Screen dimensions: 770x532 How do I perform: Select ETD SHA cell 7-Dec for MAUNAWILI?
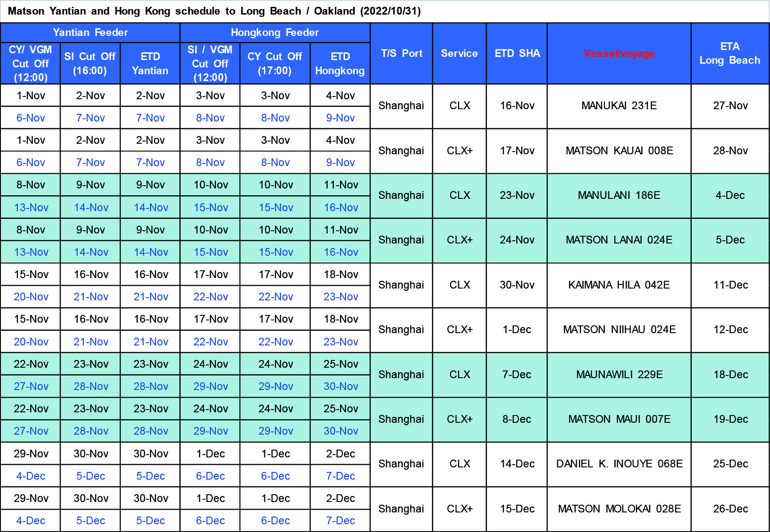click(x=517, y=375)
